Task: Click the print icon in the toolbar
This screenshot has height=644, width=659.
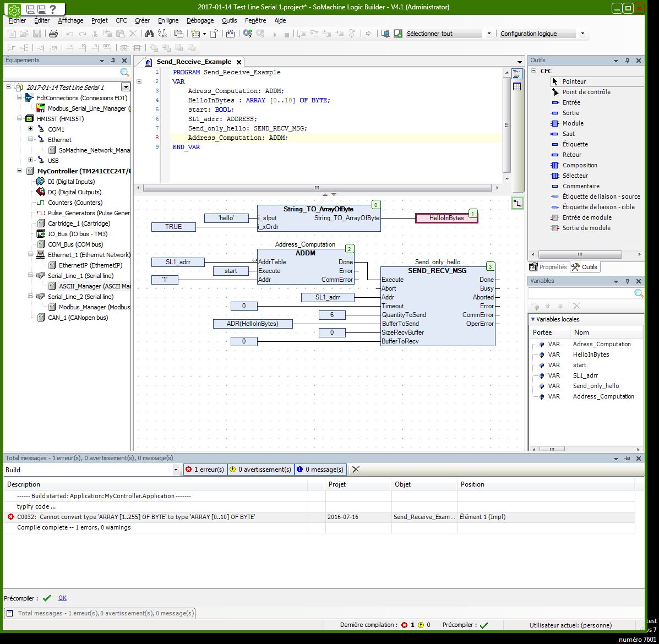Action: click(53, 34)
